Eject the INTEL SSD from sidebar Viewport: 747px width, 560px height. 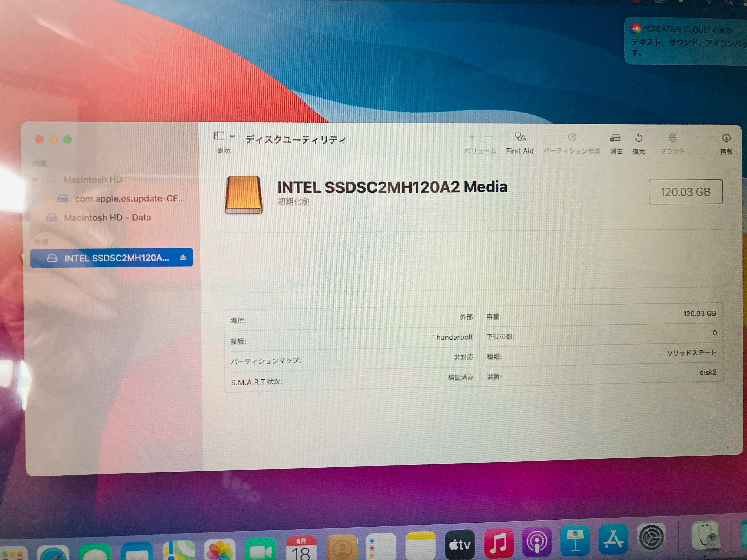[x=183, y=258]
